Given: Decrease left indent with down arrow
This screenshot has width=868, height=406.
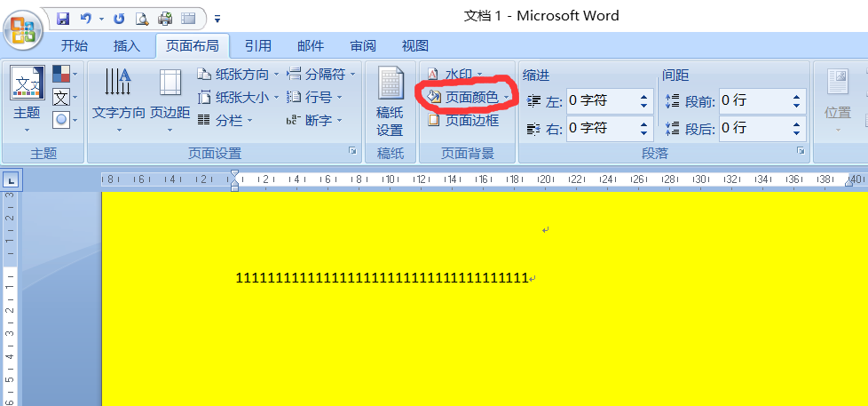Looking at the screenshot, I should [643, 106].
